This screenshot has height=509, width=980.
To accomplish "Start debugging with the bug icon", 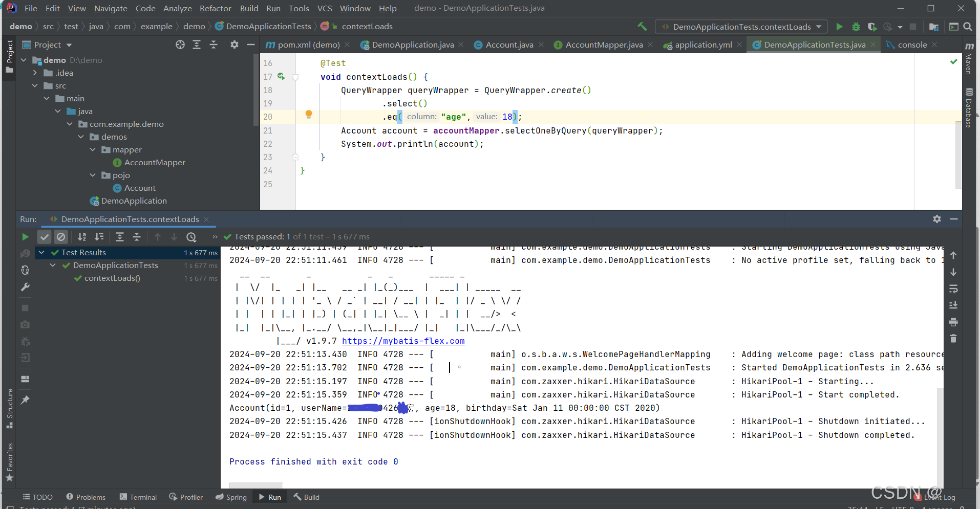I will [x=856, y=27].
